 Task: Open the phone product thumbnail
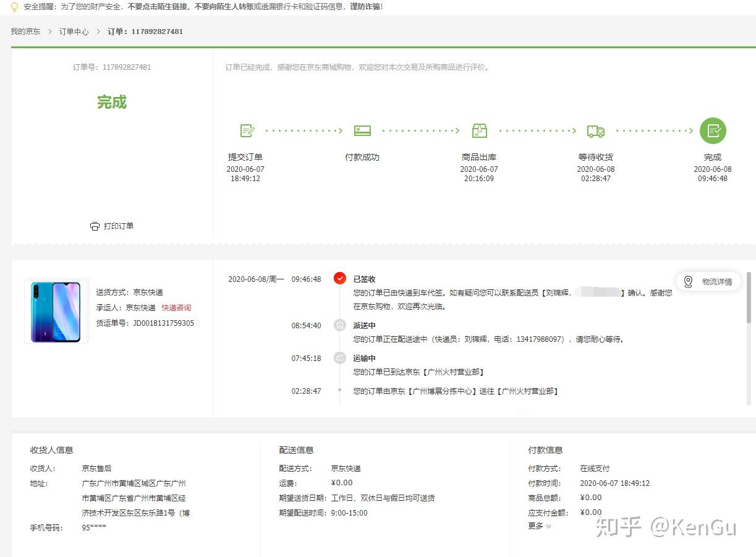[x=56, y=312]
